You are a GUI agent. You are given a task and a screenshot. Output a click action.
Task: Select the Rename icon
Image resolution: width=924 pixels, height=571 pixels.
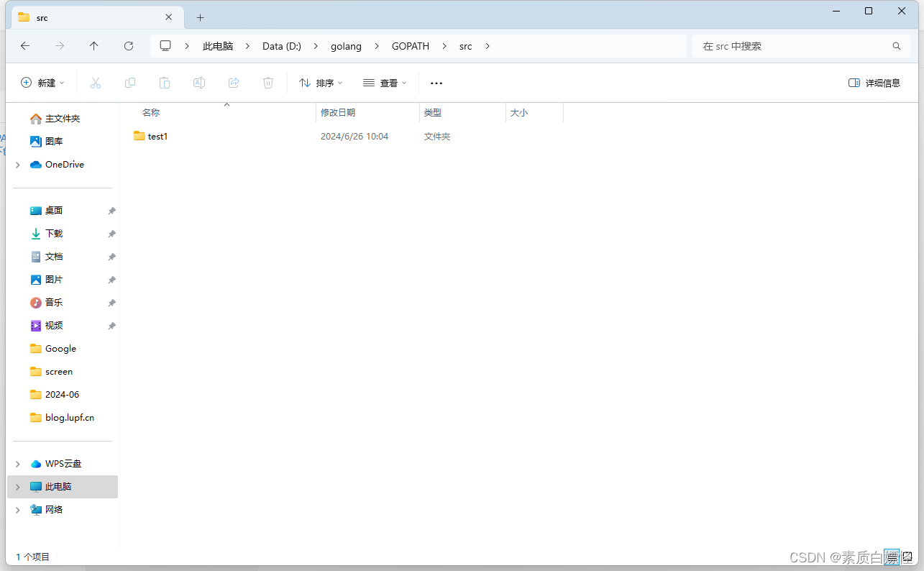[x=199, y=83]
